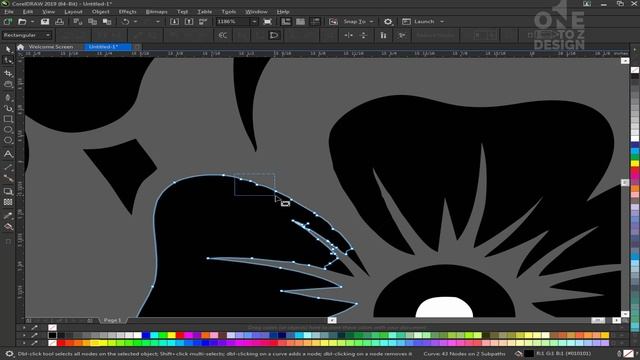Expand the second color palette row arrow
Screen dimensions: 640x360
point(24,335)
